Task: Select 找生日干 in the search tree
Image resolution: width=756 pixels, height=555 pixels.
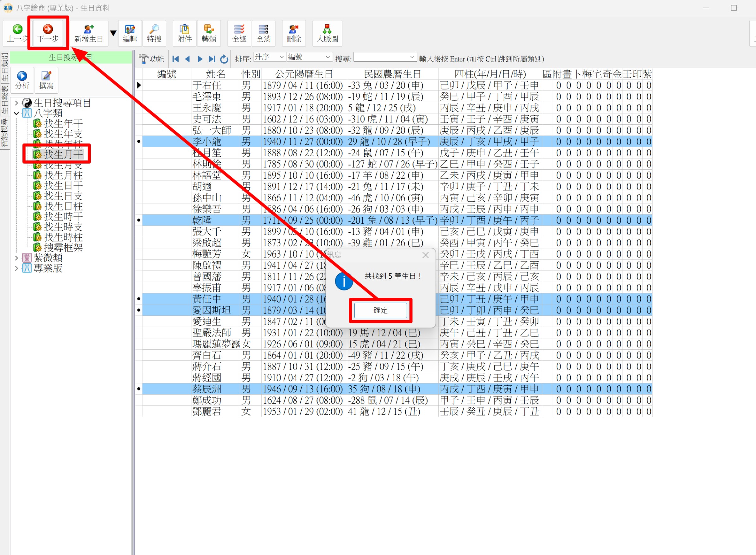Action: pyautogui.click(x=63, y=185)
